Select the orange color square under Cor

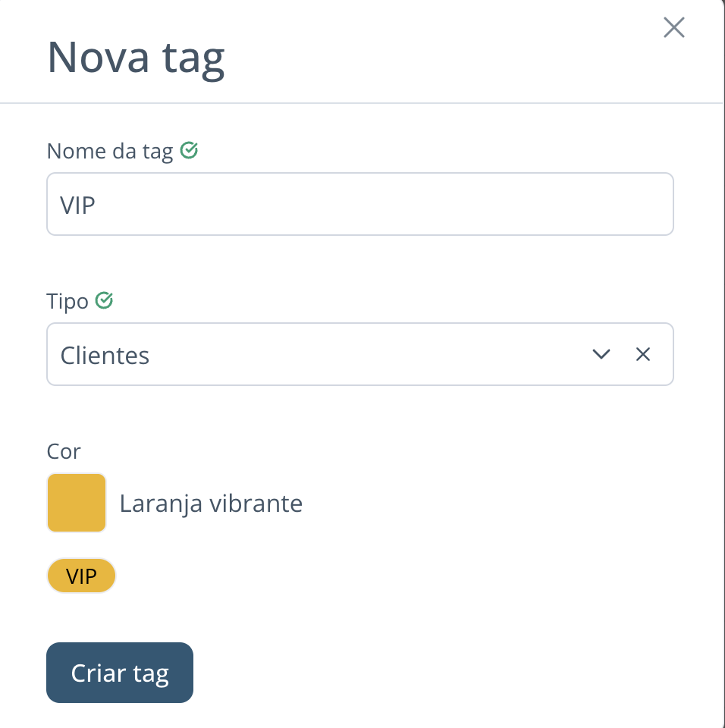[x=77, y=502]
